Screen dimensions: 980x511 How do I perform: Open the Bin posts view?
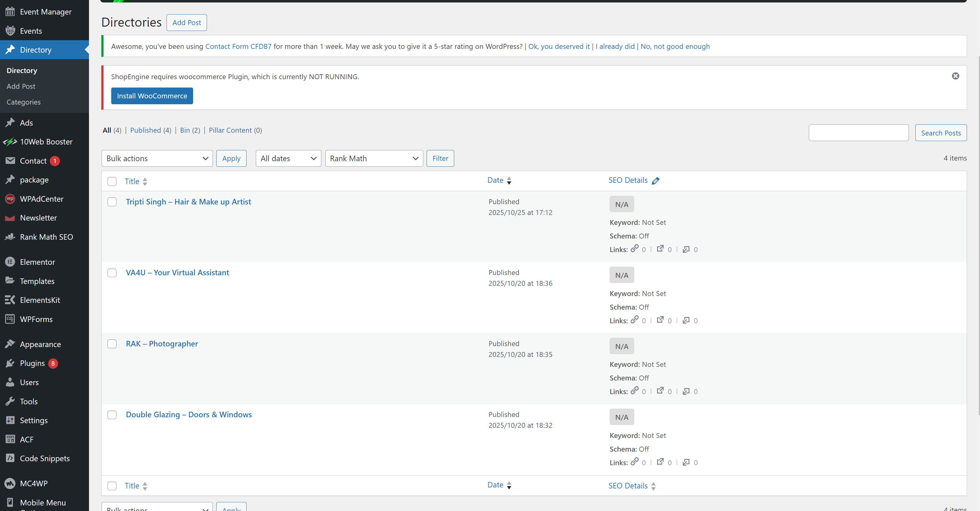click(185, 130)
